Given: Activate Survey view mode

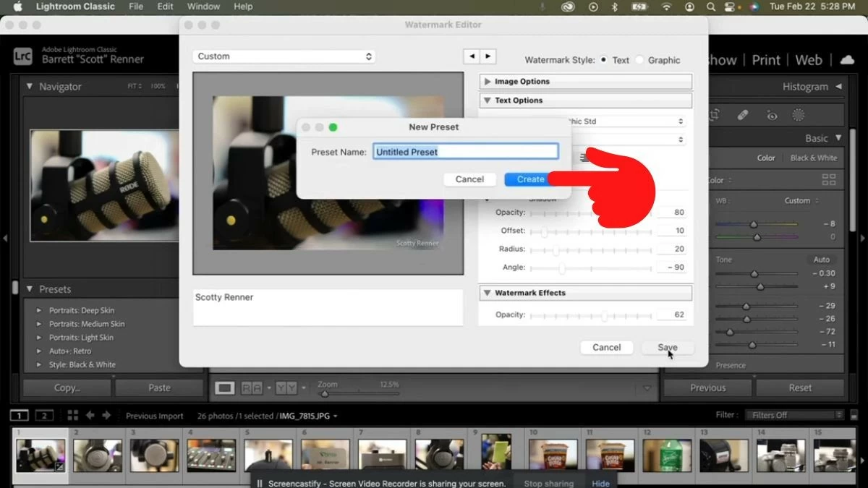Looking at the screenshot, I should coord(286,388).
